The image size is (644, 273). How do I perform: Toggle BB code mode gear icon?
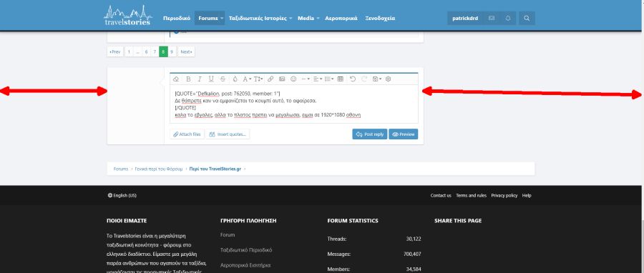pyautogui.click(x=388, y=79)
